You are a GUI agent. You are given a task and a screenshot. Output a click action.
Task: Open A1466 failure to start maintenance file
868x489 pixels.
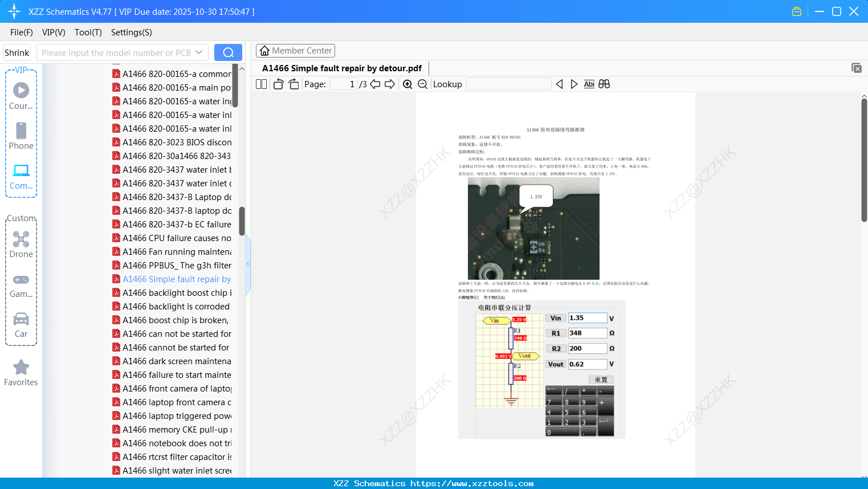click(x=172, y=375)
